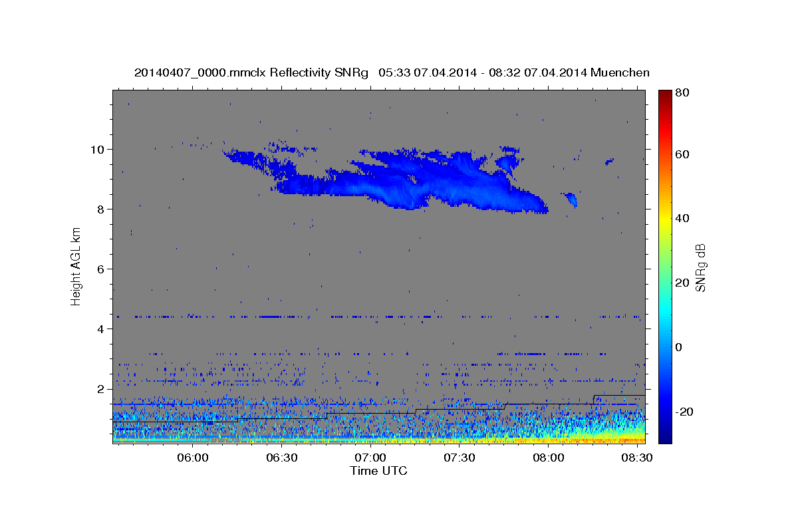This screenshot has width=798, height=532.
Task: Click the dark red top of colorbar
Action: coord(664,96)
